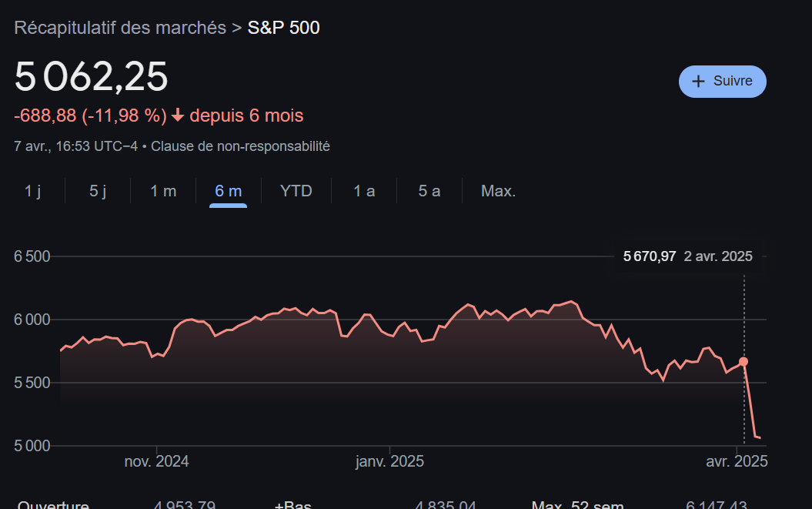
Task: Select the 6 m range tab
Action: [x=229, y=191]
